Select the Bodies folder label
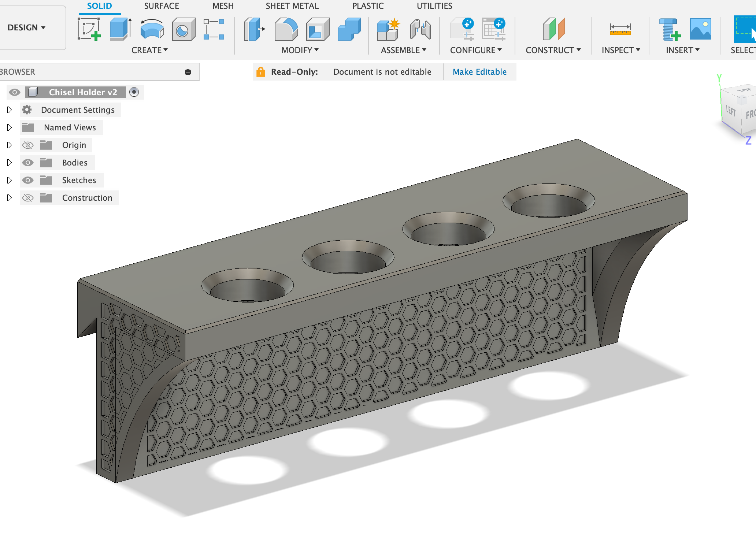The image size is (756, 553). [75, 163]
